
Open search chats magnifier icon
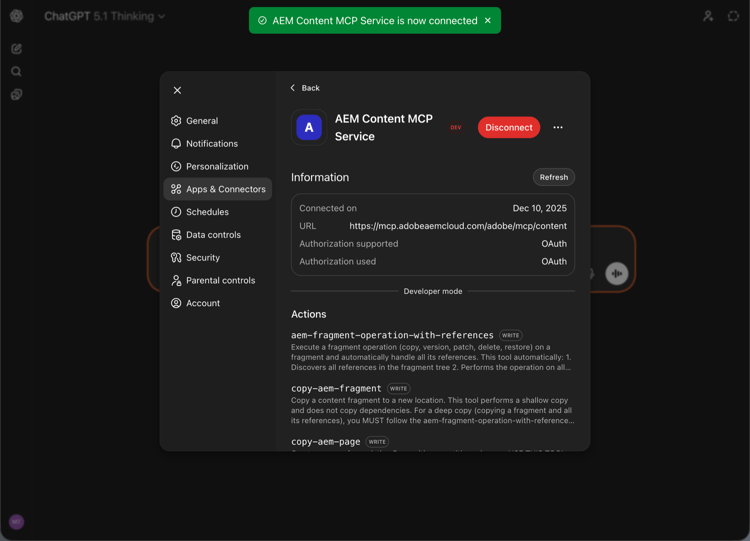(x=16, y=72)
